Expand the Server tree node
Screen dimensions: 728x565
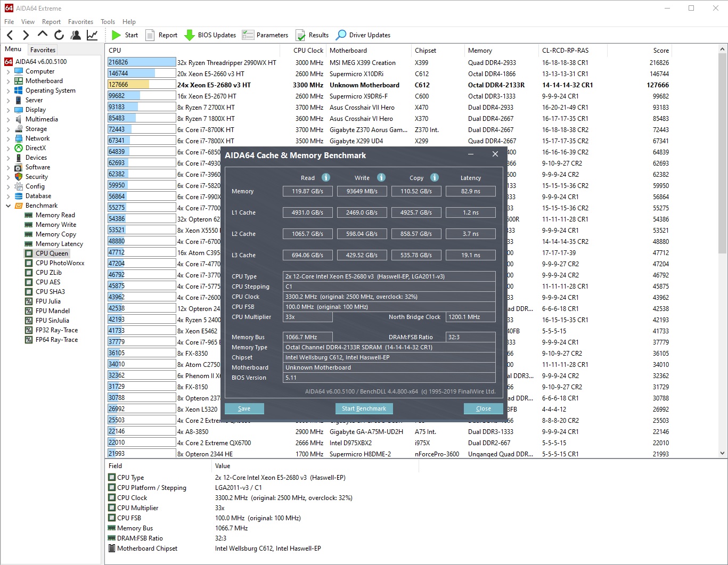9,100
